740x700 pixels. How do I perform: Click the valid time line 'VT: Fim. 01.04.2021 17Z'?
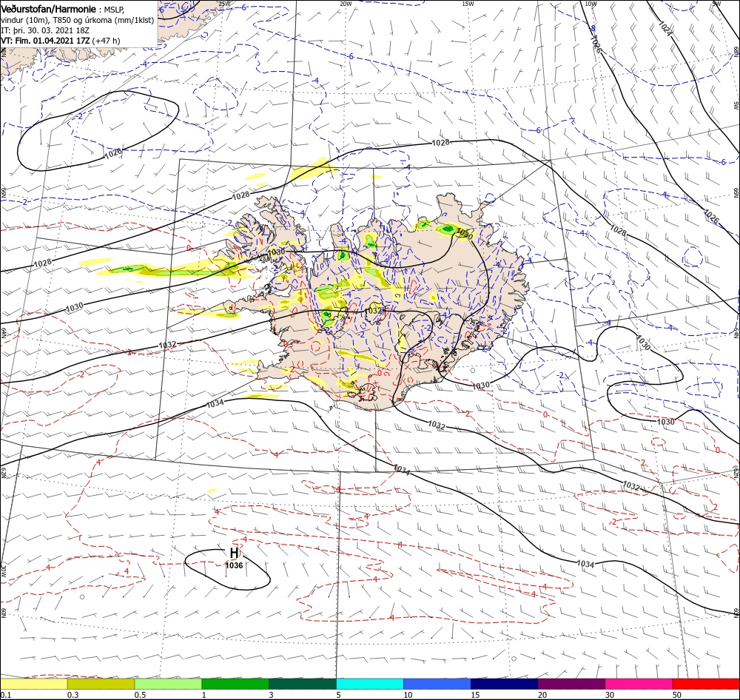click(45, 41)
